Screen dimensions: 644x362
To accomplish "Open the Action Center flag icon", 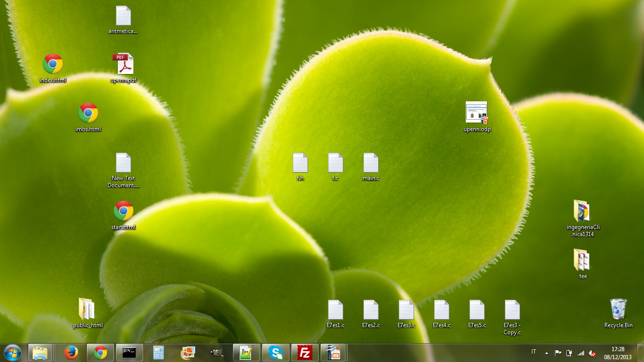I will (x=558, y=353).
